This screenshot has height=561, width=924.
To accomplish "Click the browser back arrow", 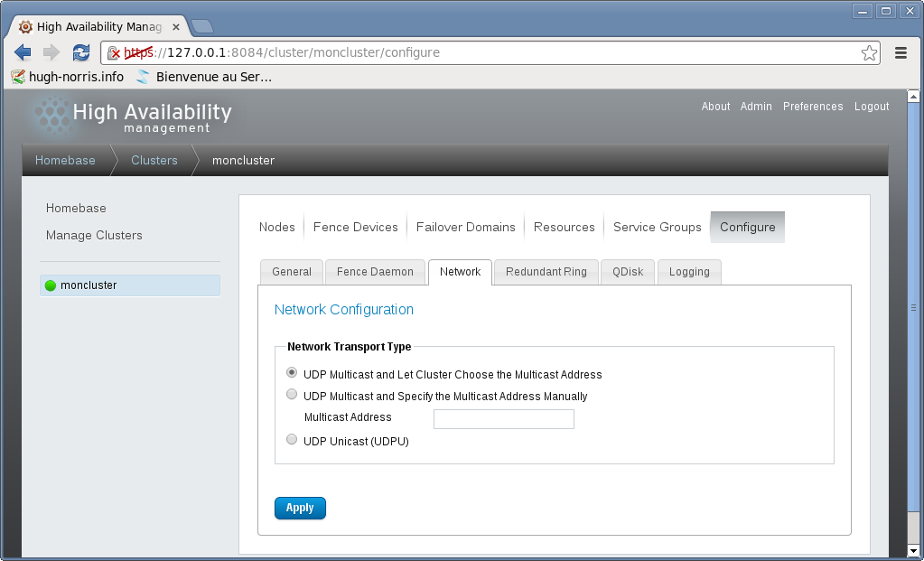I will [23, 52].
